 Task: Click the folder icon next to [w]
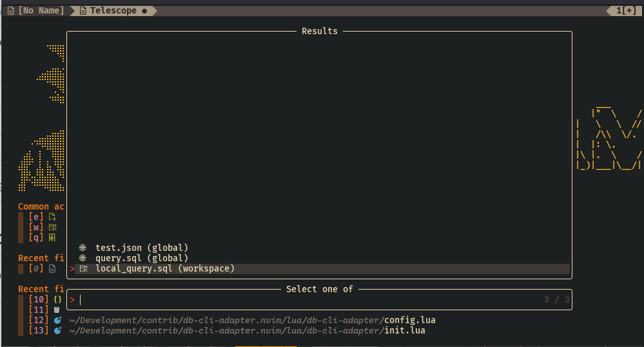(x=53, y=227)
